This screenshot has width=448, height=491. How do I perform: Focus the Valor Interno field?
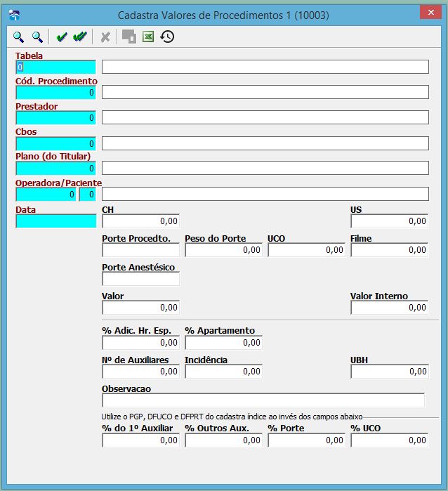[x=389, y=308]
